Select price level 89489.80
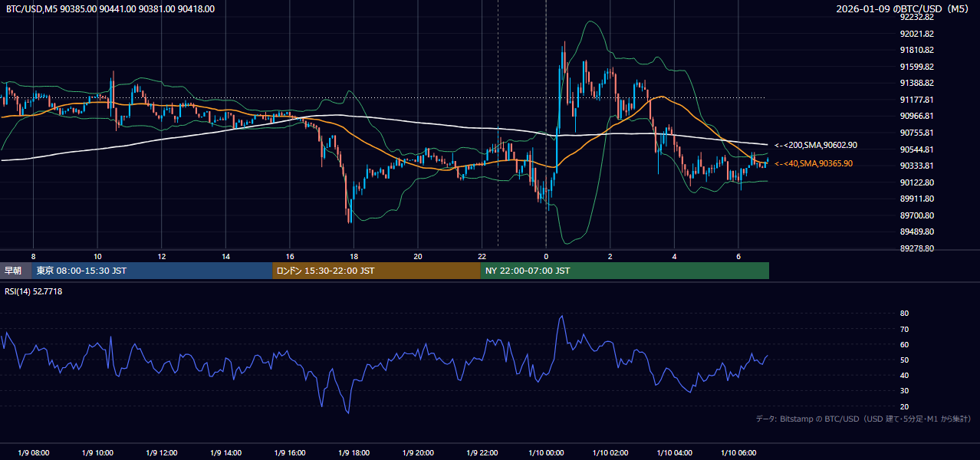980x460 pixels. 916,232
